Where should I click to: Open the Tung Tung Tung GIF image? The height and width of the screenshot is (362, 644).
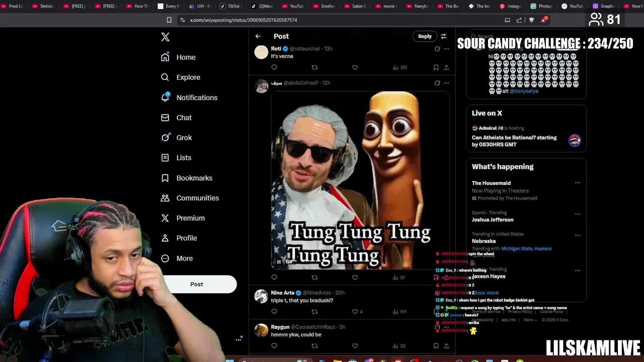coord(360,180)
